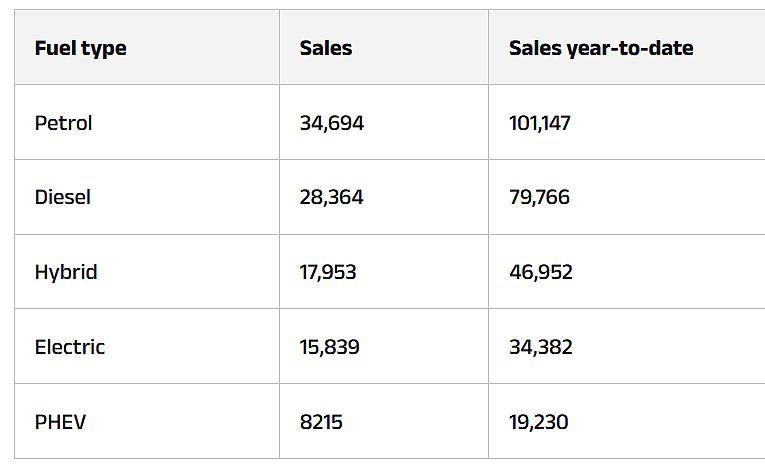The height and width of the screenshot is (474, 765).
Task: Click Diesel sales value 28,364
Action: click(331, 197)
